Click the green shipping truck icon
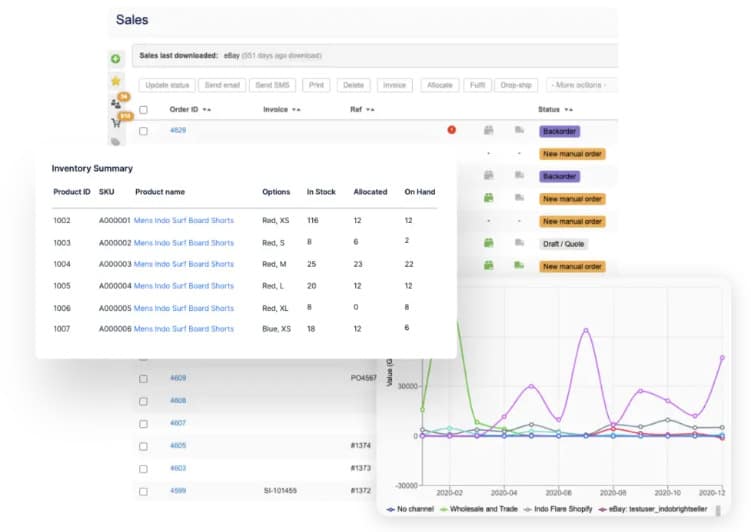Screen dimensions: 751x532 point(519,265)
